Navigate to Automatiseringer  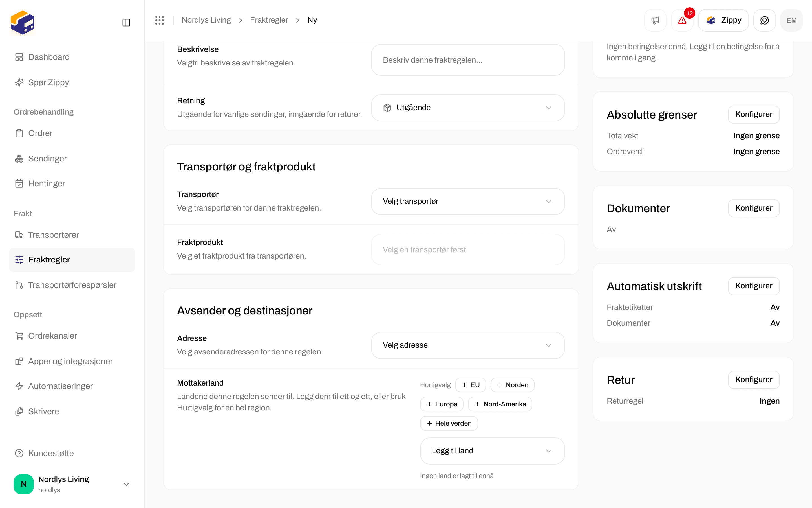(72, 386)
